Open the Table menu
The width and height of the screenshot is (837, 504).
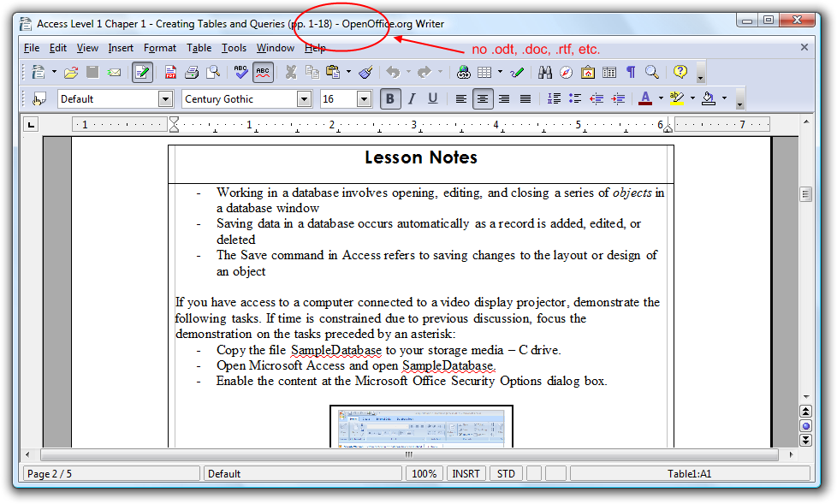(199, 48)
